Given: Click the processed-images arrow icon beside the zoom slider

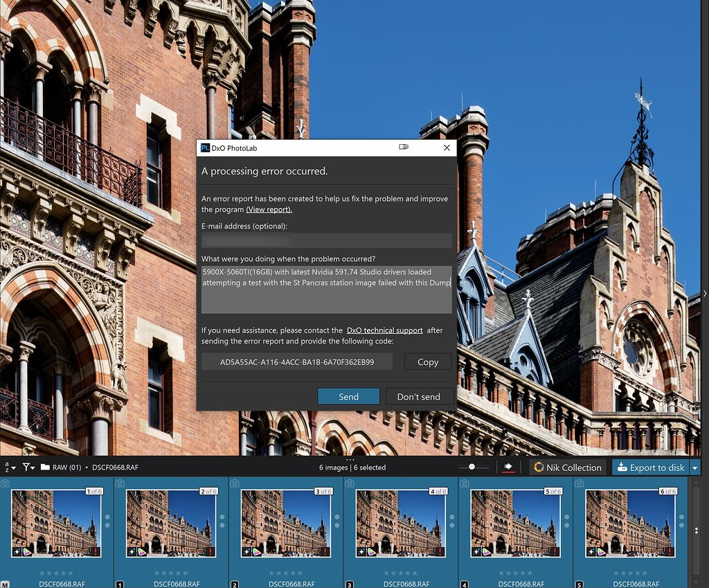Looking at the screenshot, I should pos(508,467).
